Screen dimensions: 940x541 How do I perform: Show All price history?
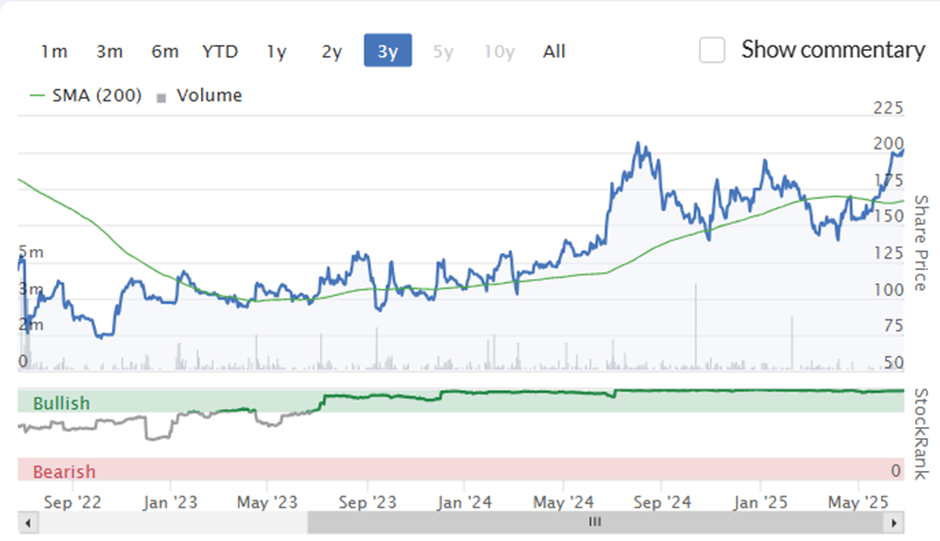pos(554,52)
